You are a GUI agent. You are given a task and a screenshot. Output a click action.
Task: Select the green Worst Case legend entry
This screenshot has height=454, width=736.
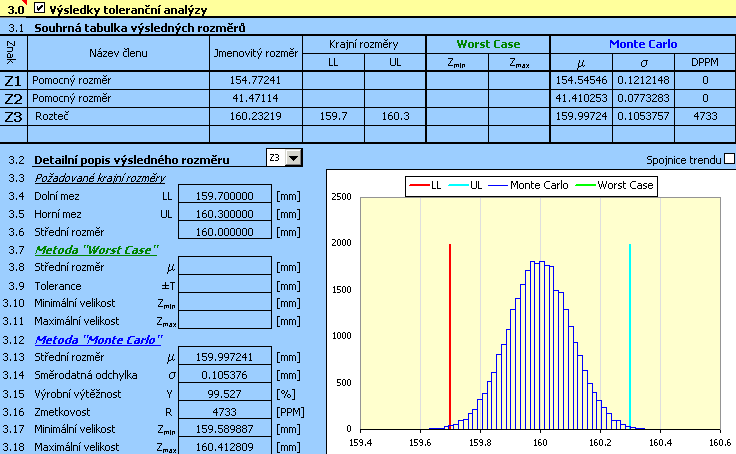(x=614, y=185)
